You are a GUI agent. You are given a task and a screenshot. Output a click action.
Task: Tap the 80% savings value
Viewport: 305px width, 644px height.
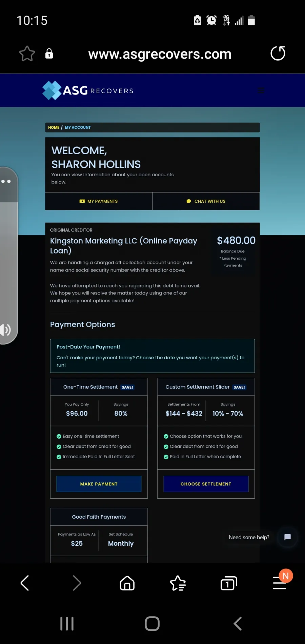(121, 414)
